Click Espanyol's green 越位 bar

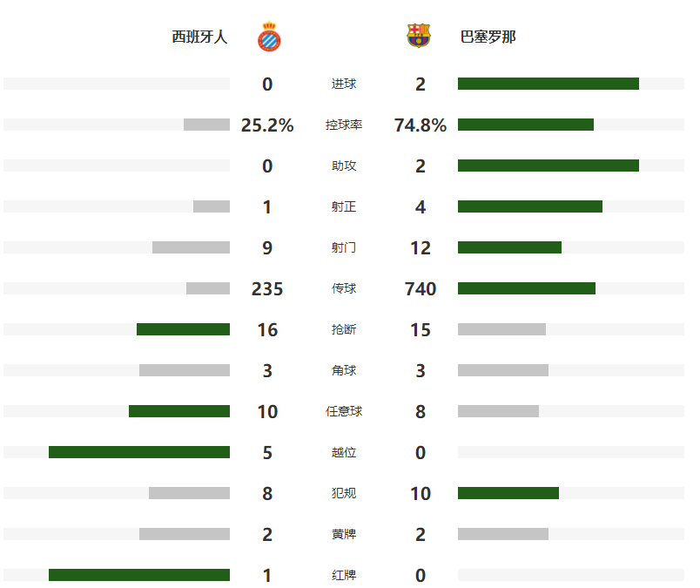[x=139, y=452]
